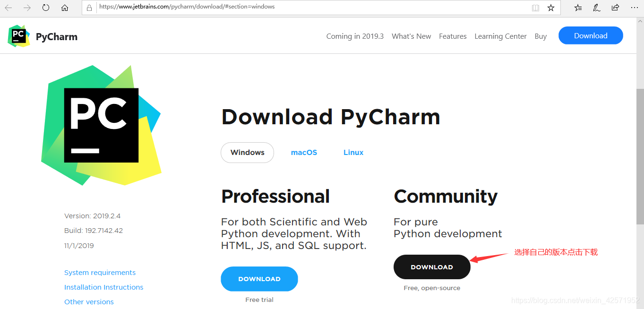Open browser settings and more menu

point(634,8)
